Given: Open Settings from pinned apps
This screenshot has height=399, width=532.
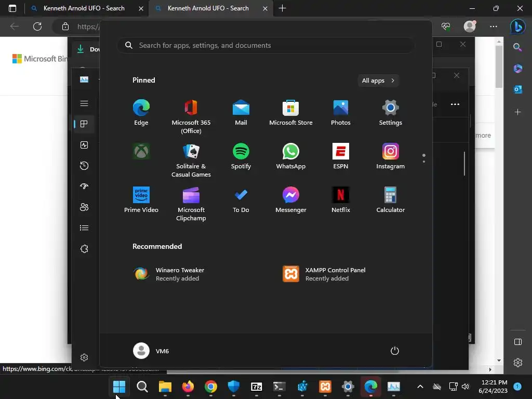Looking at the screenshot, I should click(391, 113).
